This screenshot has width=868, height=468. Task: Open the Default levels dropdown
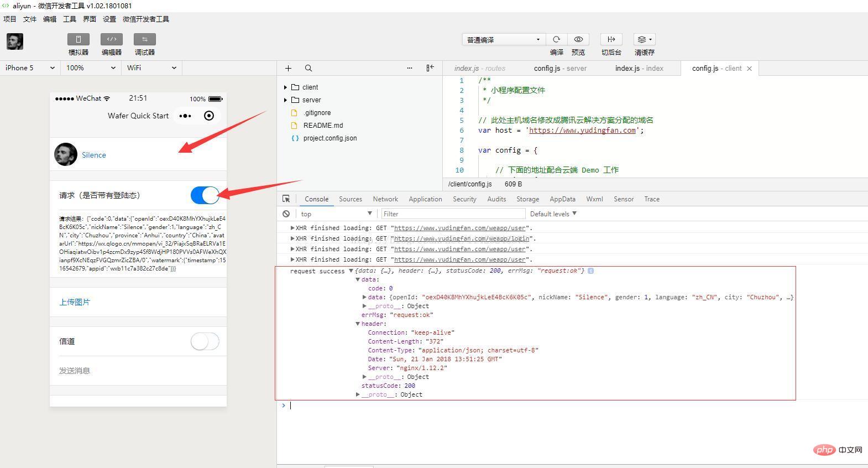click(x=553, y=214)
